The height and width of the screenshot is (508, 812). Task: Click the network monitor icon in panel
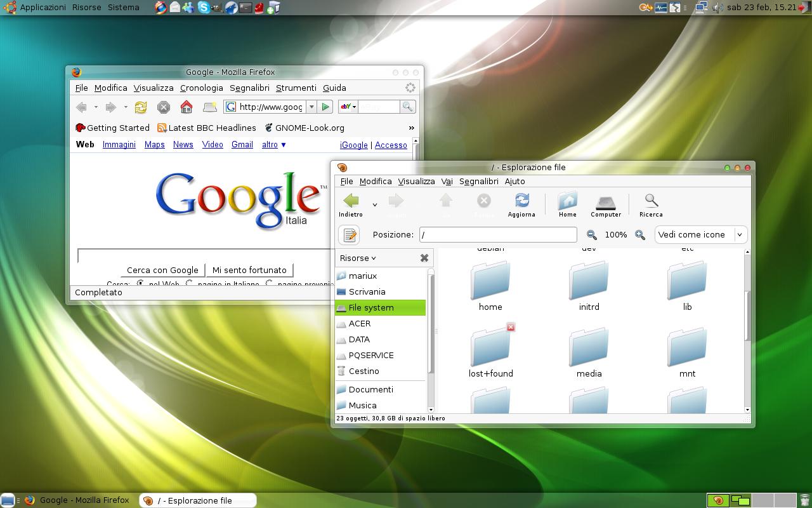pos(701,8)
